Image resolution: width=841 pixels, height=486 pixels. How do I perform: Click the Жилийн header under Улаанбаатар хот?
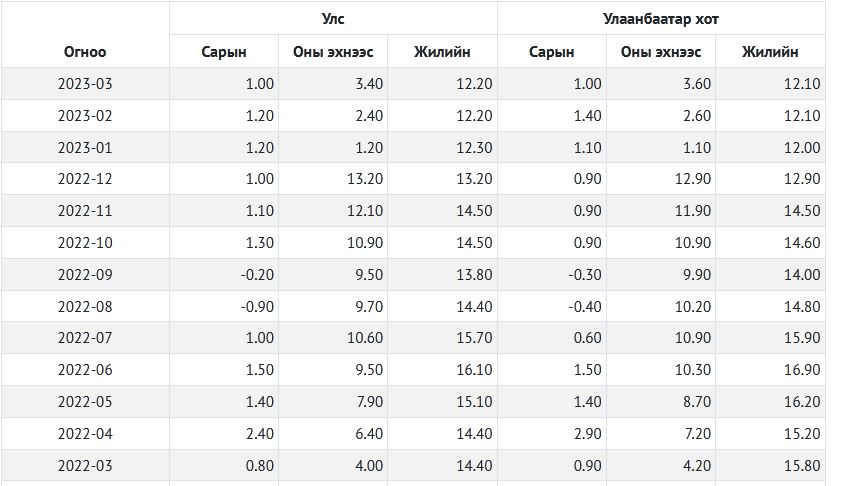point(770,52)
